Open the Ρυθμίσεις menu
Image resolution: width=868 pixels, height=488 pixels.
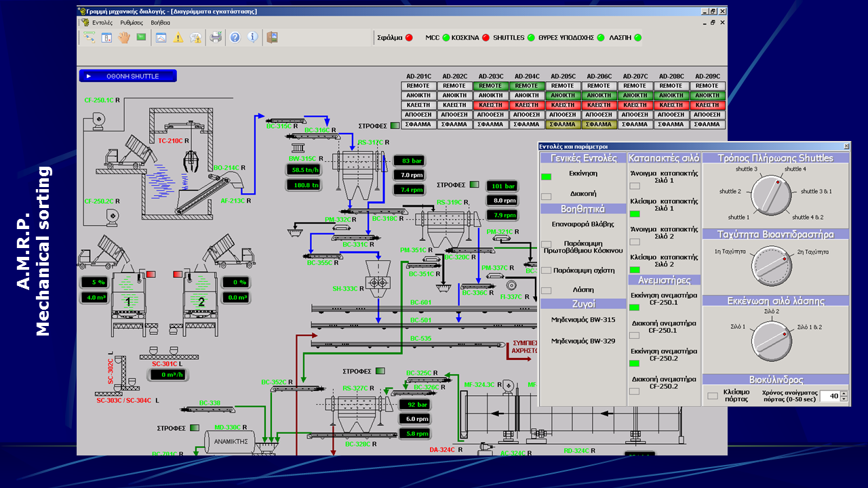tap(132, 22)
